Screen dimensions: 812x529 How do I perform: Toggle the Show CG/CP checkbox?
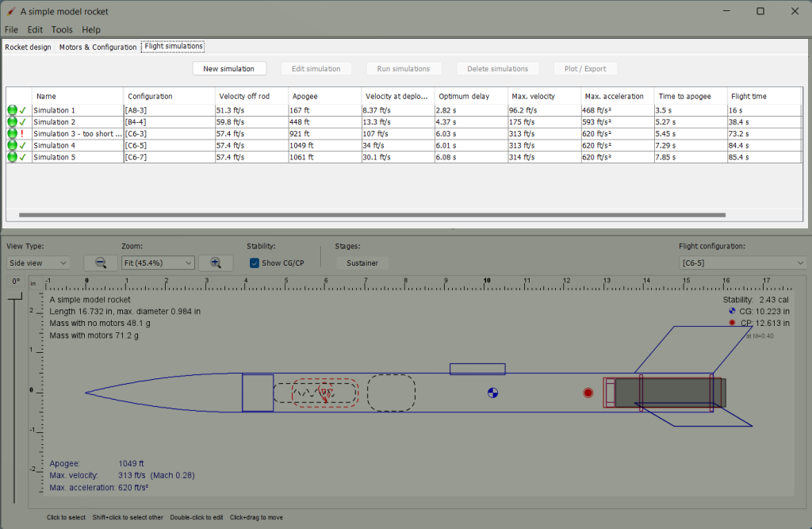pos(255,263)
